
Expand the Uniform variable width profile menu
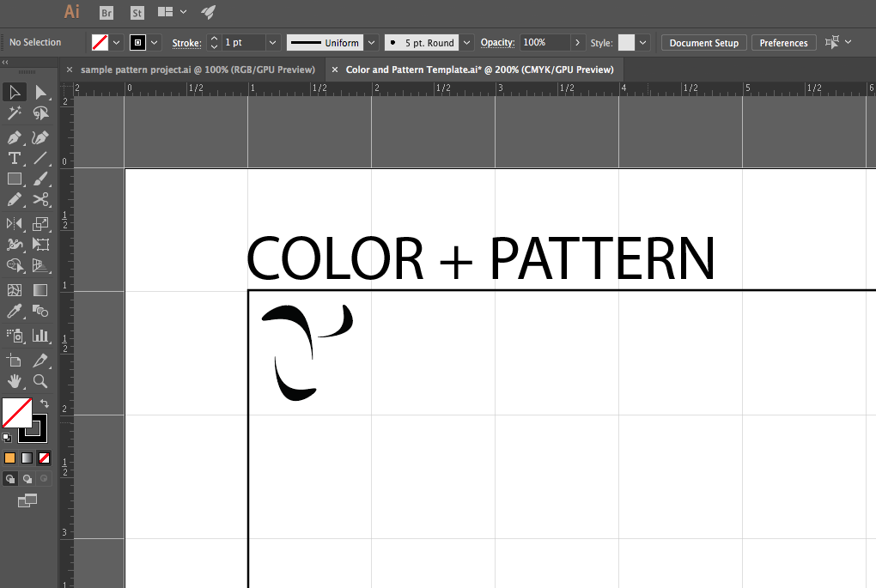click(371, 42)
